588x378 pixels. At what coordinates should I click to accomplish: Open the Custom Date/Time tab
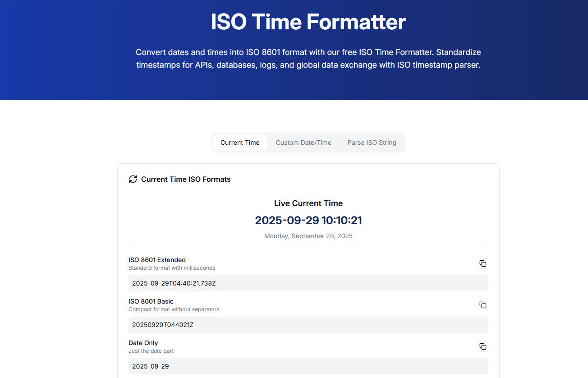tap(303, 143)
